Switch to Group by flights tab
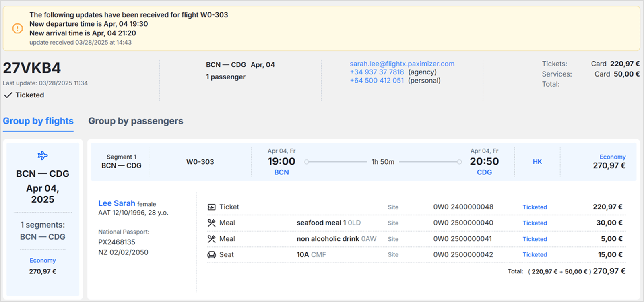This screenshot has width=644, height=302. (x=38, y=121)
